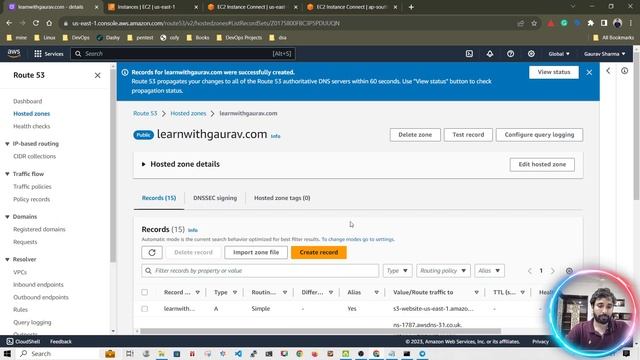
Task: Open VS Code from the taskbar
Action: coord(238,353)
